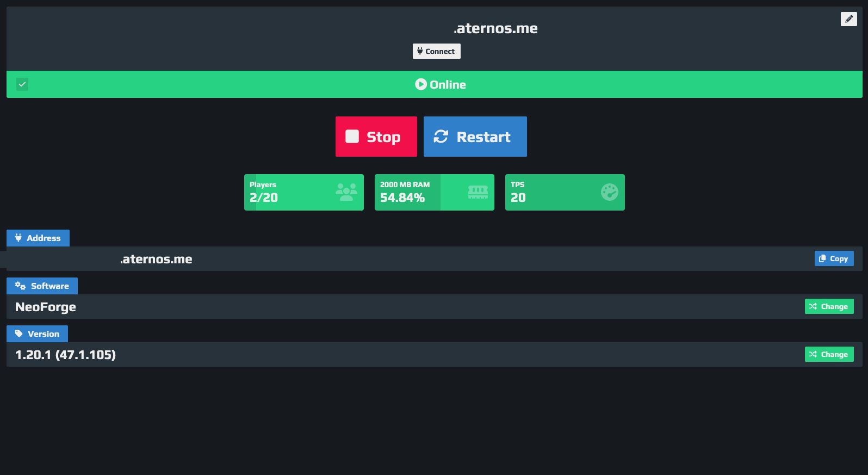
Task: Click the Connect button
Action: 436,51
